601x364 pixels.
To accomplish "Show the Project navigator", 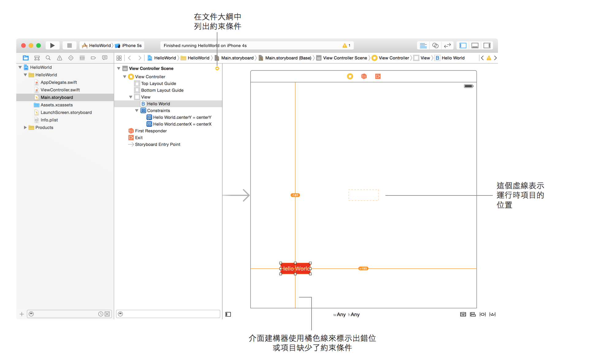I will pyautogui.click(x=26, y=58).
